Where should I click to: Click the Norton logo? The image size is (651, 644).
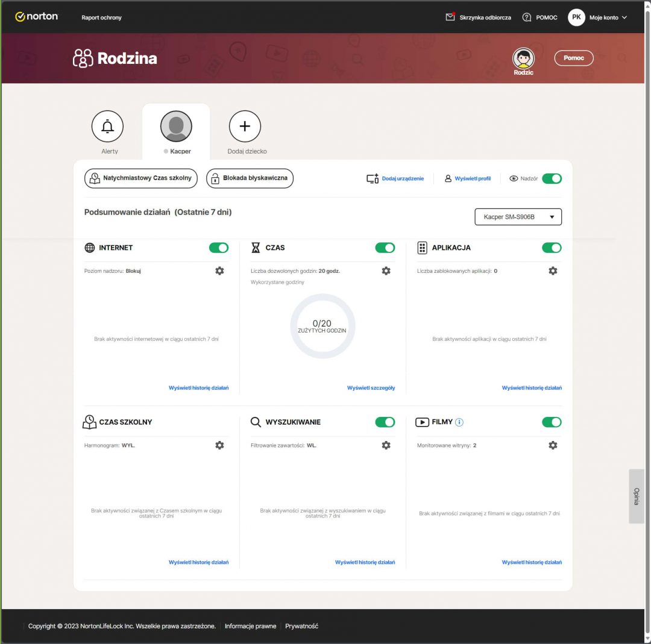(37, 17)
